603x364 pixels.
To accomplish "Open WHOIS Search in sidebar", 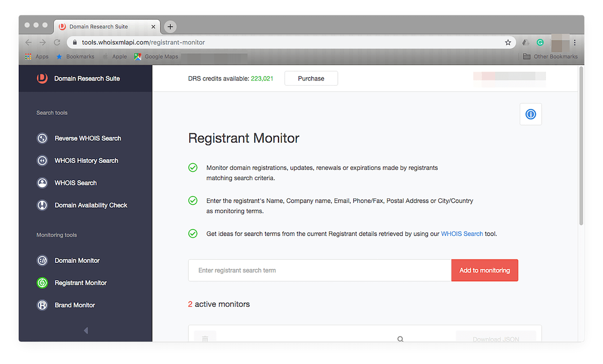I will click(x=75, y=183).
